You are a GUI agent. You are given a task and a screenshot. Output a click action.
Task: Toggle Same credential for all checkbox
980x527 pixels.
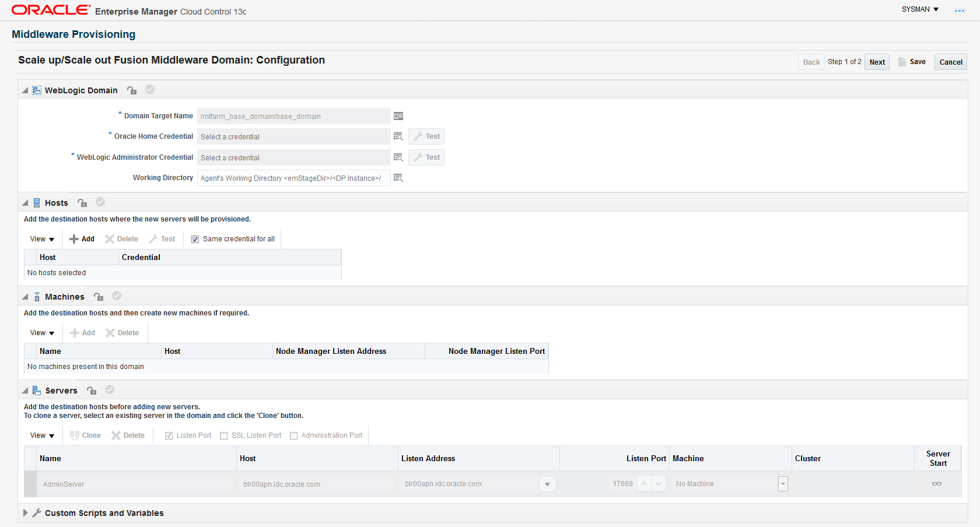pyautogui.click(x=195, y=239)
